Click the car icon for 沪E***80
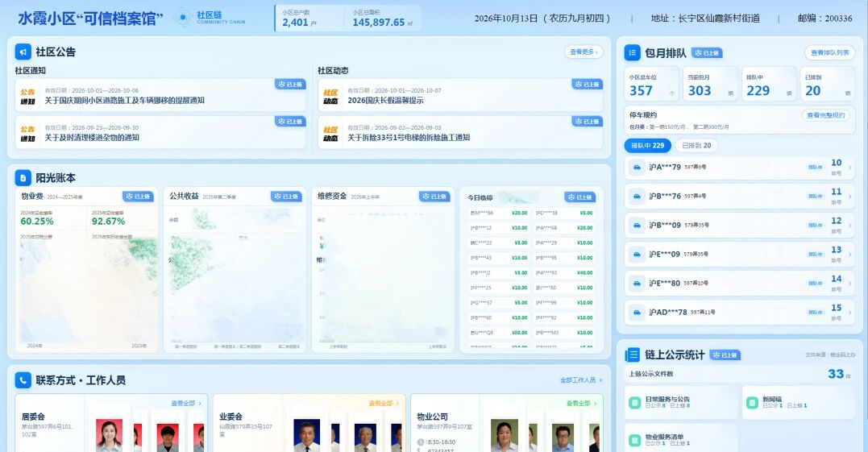The width and height of the screenshot is (868, 452). tap(638, 284)
